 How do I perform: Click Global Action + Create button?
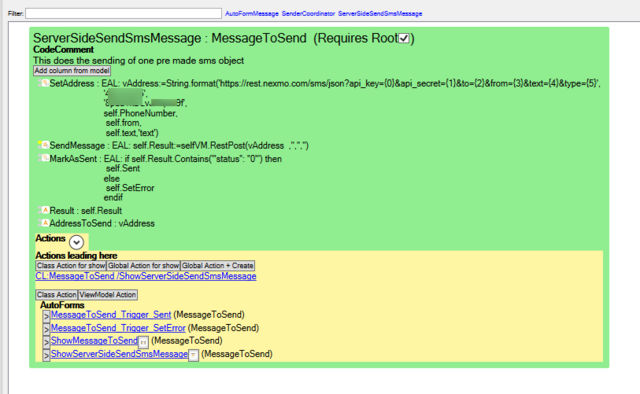218,266
